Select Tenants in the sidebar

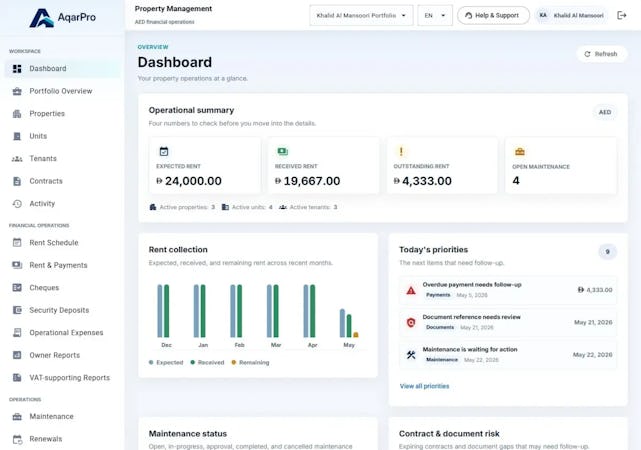point(62,159)
